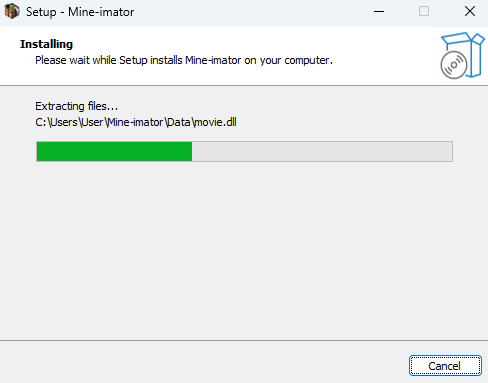This screenshot has height=383, width=488.
Task: Minimize the Setup window
Action: pos(379,12)
